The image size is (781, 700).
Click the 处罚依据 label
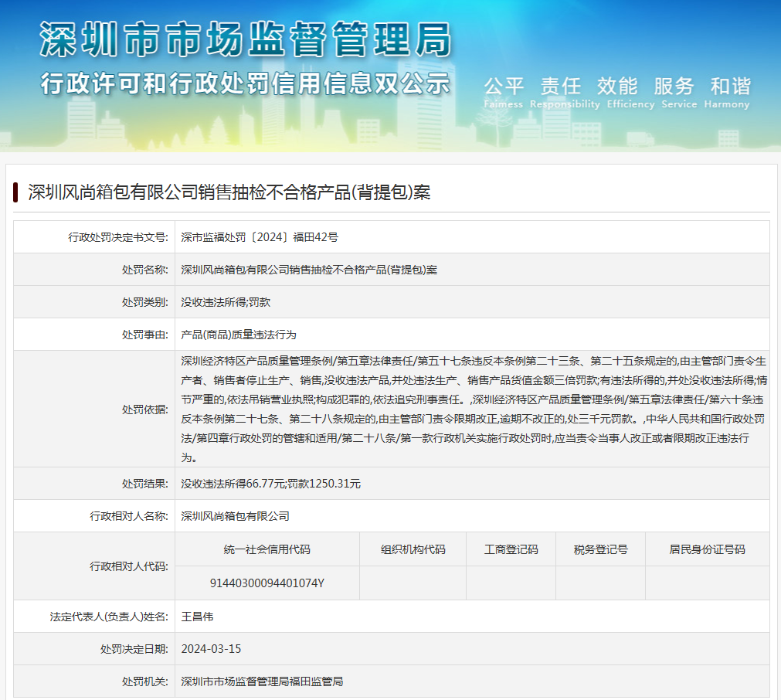(x=145, y=409)
